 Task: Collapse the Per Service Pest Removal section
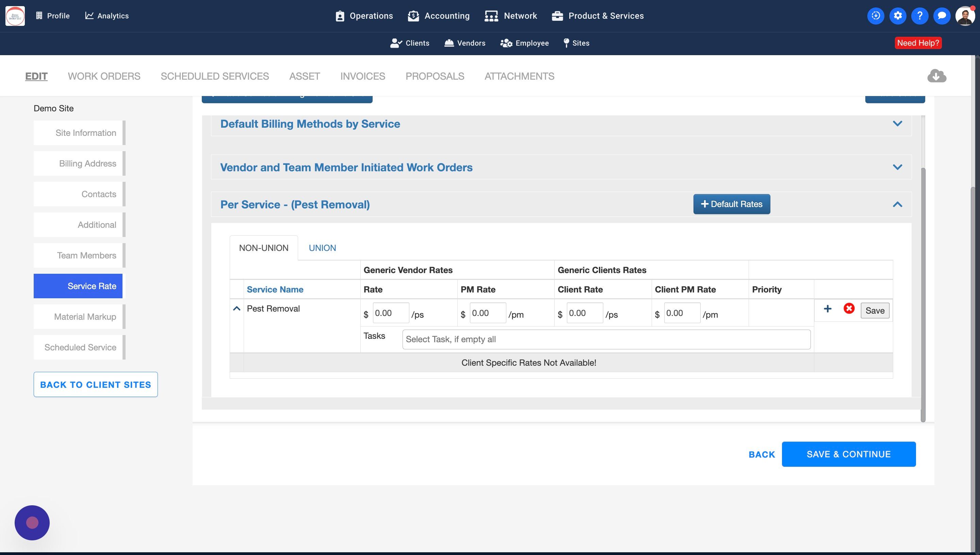pyautogui.click(x=897, y=205)
